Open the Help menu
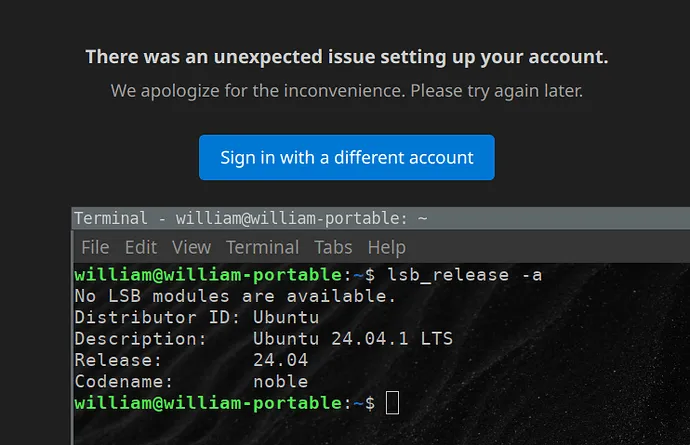The width and height of the screenshot is (690, 445). pyautogui.click(x=386, y=247)
